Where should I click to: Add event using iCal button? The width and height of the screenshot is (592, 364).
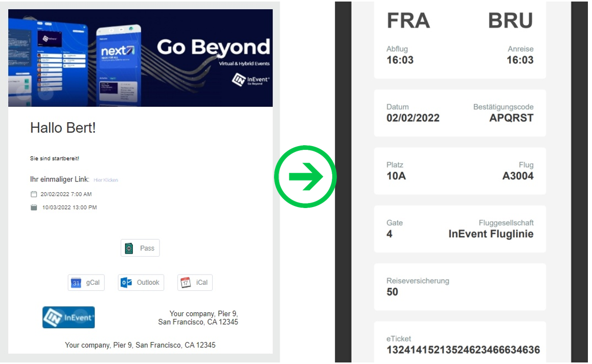[x=195, y=282]
